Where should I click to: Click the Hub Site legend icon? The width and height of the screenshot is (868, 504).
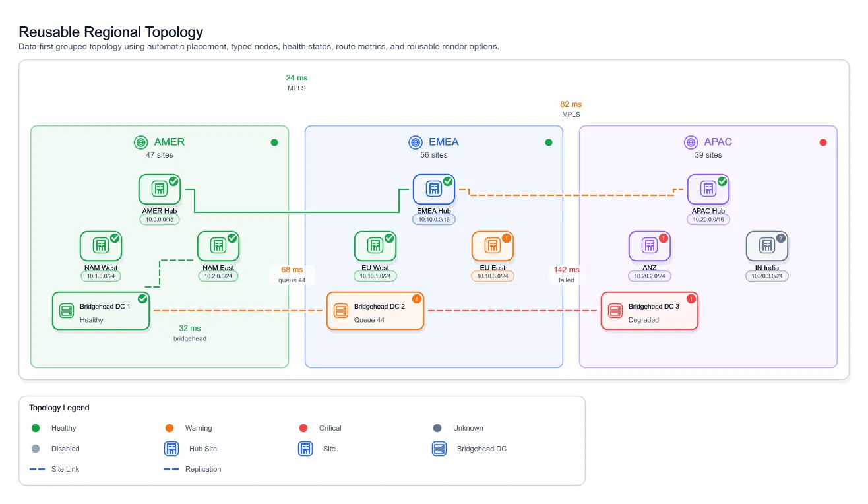click(x=171, y=449)
